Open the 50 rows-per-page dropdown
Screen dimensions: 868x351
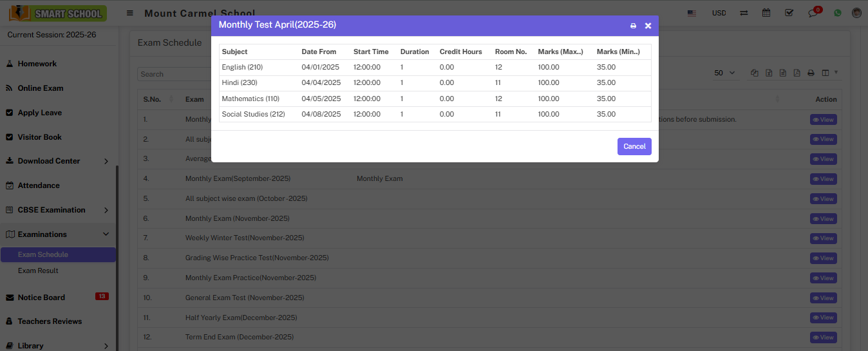[724, 73]
